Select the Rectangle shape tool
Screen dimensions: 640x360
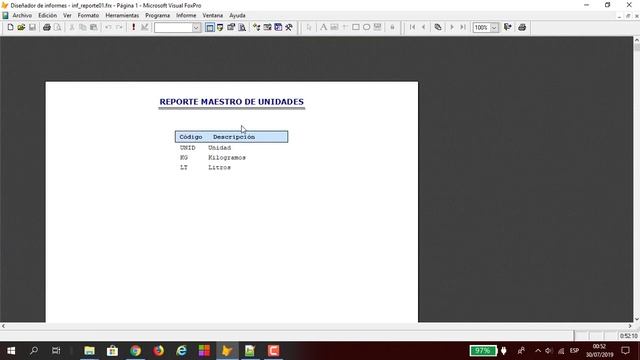(356, 27)
